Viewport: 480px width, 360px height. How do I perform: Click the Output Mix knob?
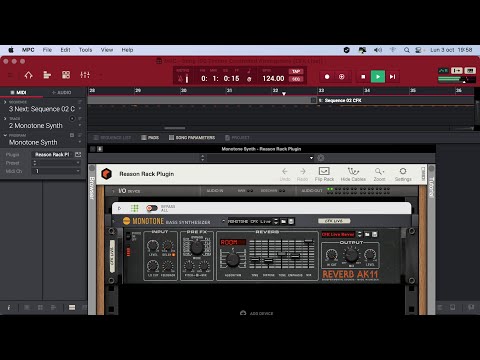coord(351,256)
